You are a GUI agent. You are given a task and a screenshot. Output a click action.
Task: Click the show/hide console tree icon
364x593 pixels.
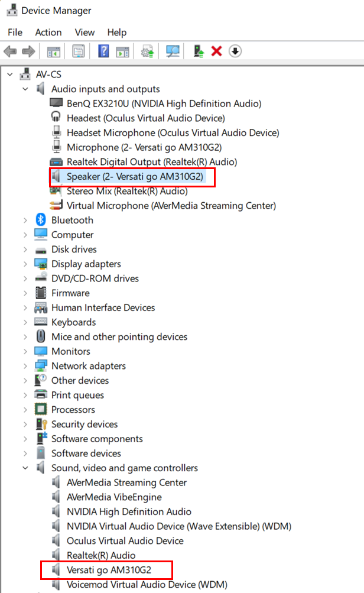click(x=54, y=51)
